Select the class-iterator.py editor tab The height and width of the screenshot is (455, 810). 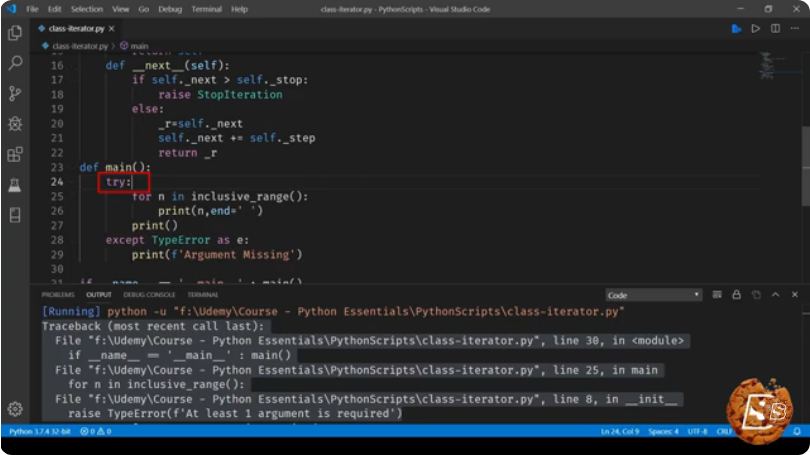click(76, 29)
